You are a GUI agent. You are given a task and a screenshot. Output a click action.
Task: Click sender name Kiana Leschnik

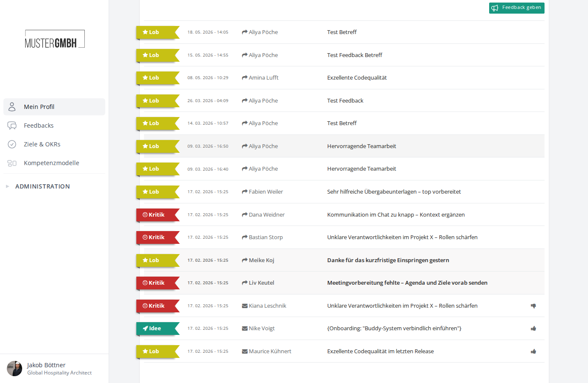(x=268, y=306)
